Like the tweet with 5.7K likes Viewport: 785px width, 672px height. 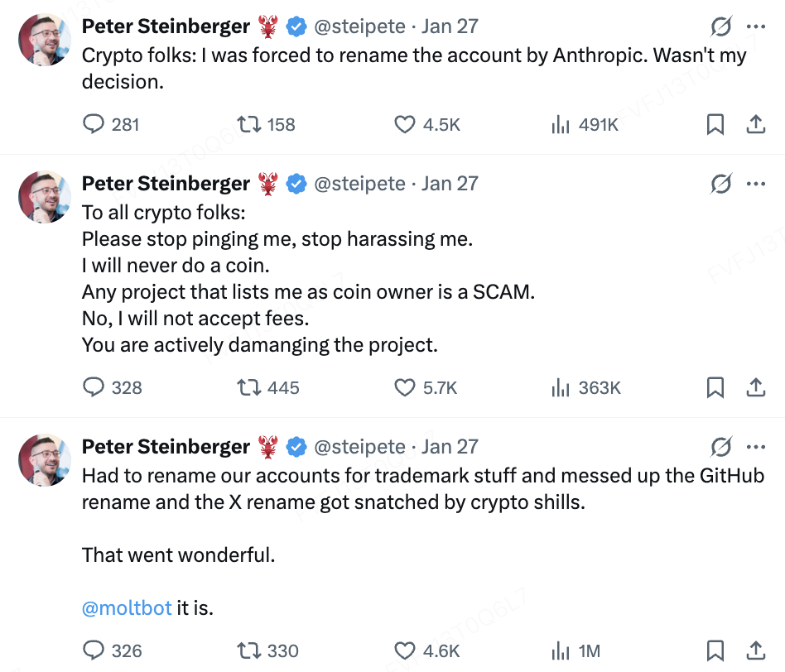point(404,387)
